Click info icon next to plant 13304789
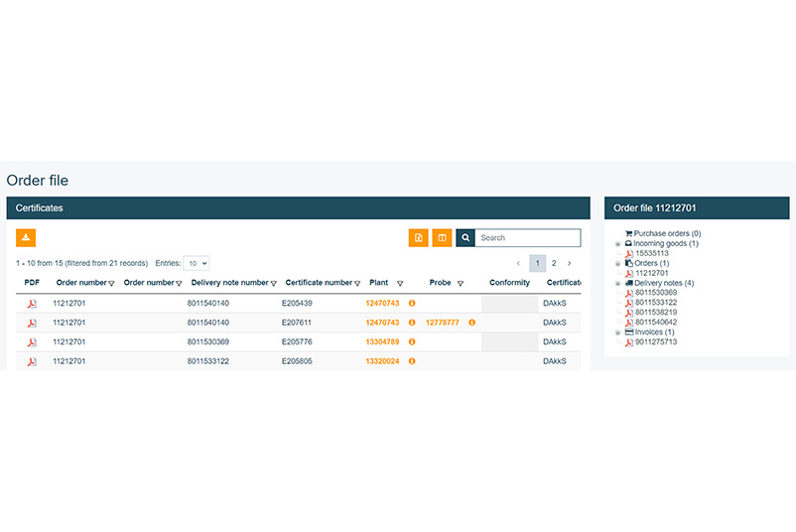 pos(412,342)
